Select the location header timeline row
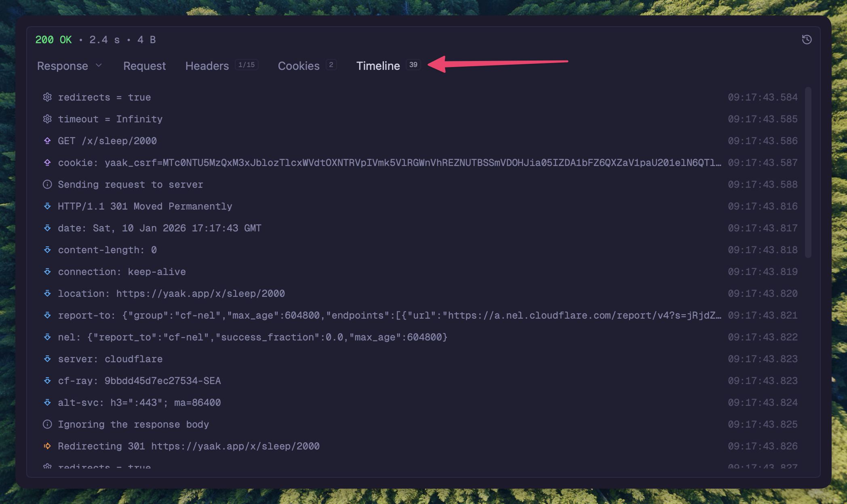Screen dimensions: 847x504 pyautogui.click(x=171, y=294)
